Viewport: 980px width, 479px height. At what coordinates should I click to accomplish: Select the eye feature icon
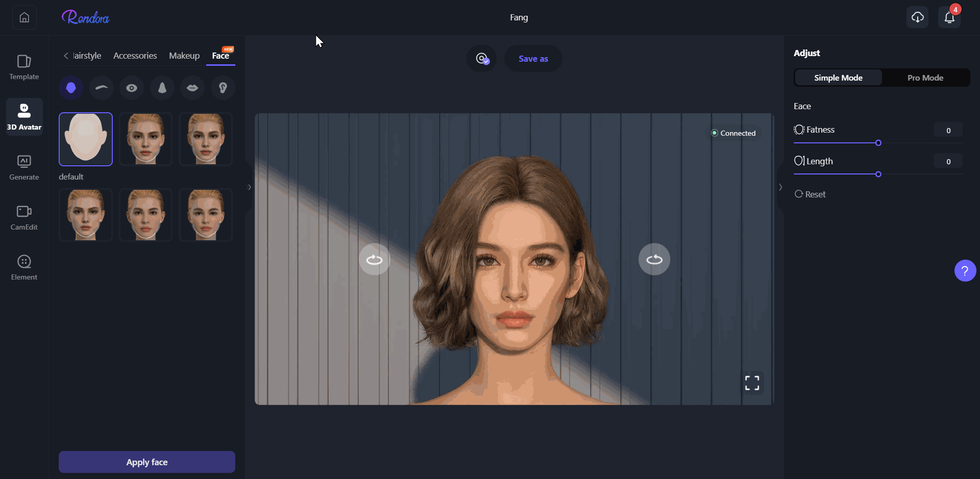coord(132,88)
